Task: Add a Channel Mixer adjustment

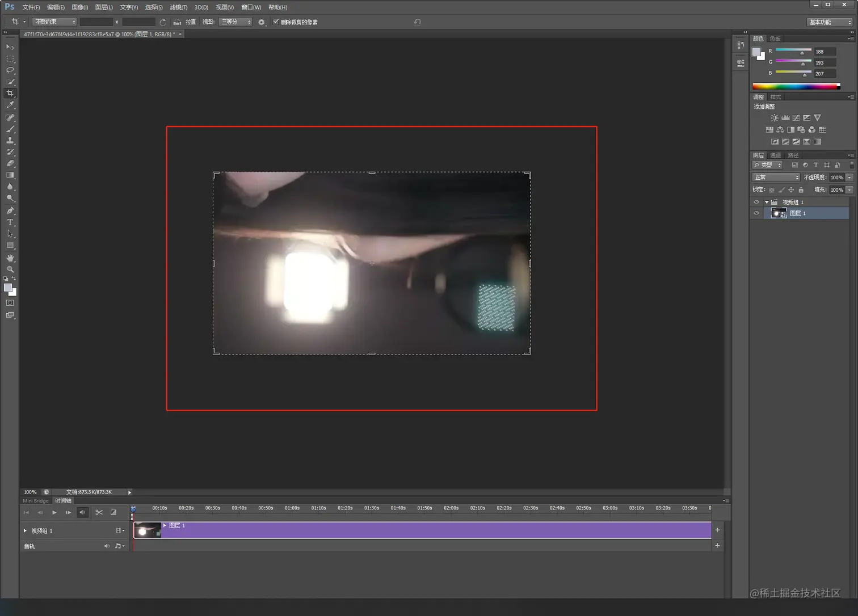Action: (x=812, y=130)
